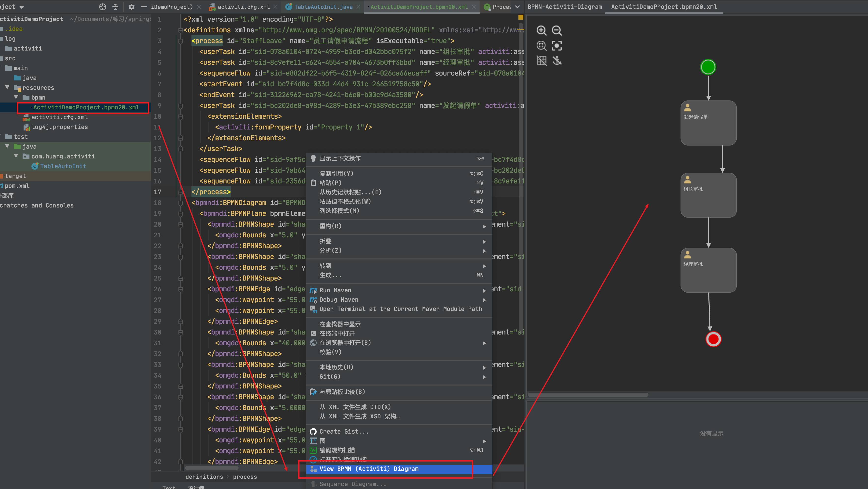Zoom in on the BPMN diagram

(x=542, y=31)
